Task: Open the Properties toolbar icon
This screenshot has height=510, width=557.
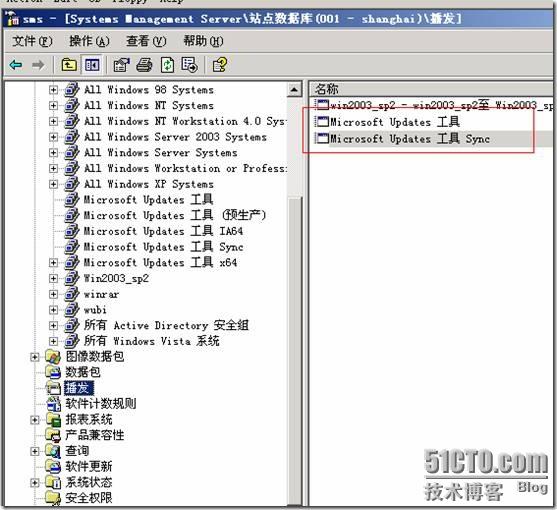Action: pos(121,65)
